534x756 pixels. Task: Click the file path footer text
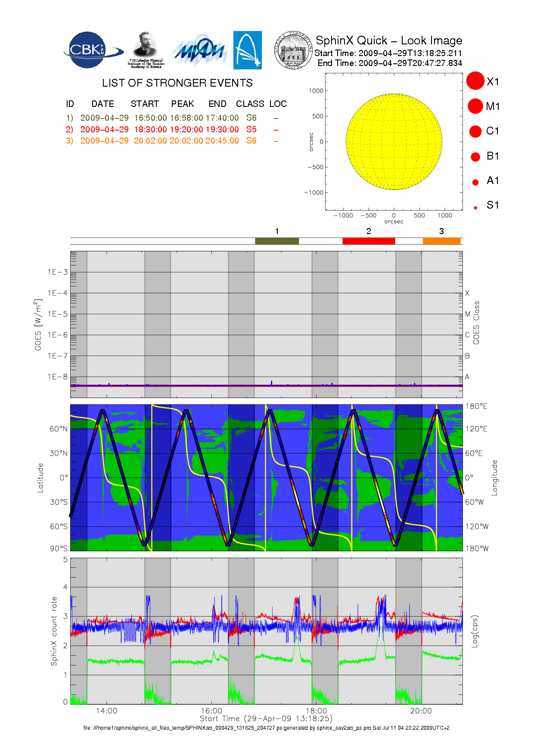coord(266,728)
